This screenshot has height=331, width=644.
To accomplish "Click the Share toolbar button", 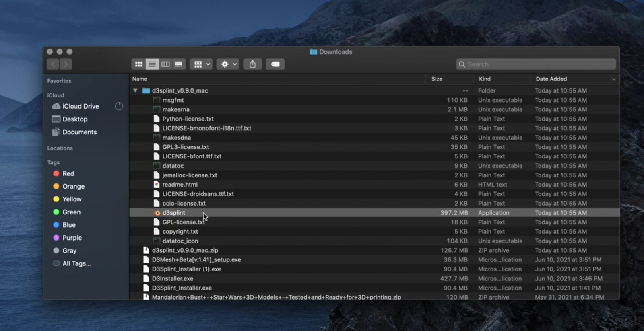I will tap(252, 64).
